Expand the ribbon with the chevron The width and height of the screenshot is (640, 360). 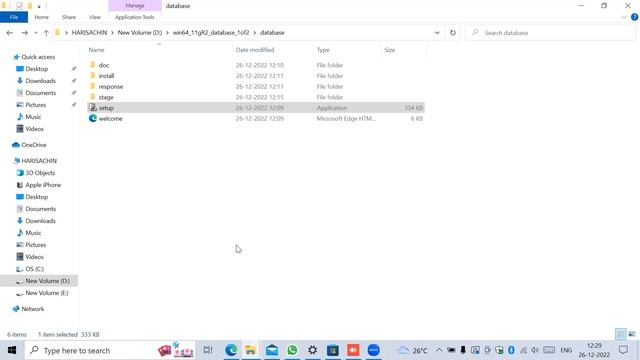point(623,17)
